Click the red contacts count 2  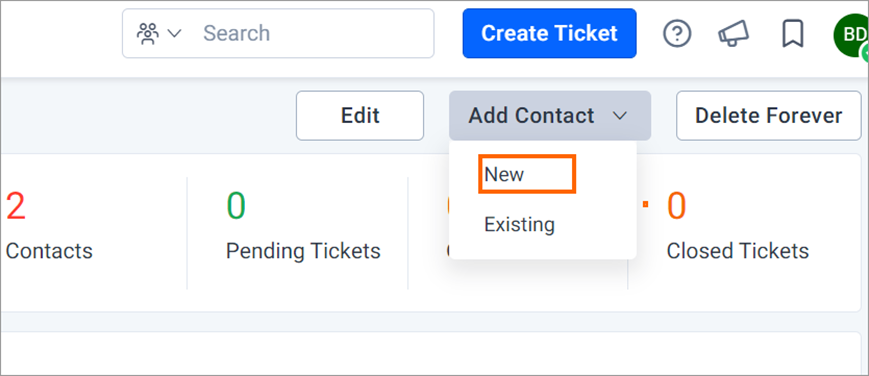tap(16, 206)
